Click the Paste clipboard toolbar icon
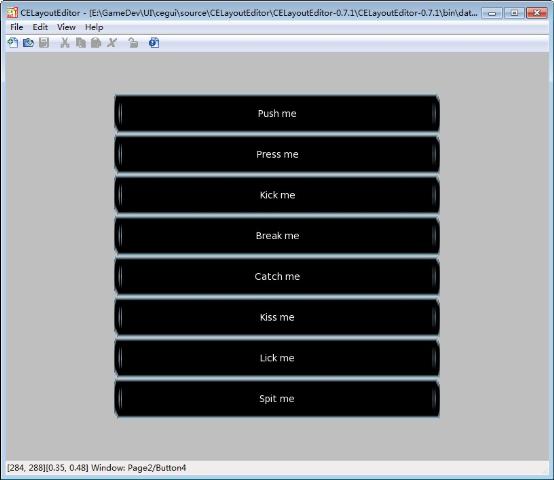Screen dimensions: 554x480 pos(96,43)
